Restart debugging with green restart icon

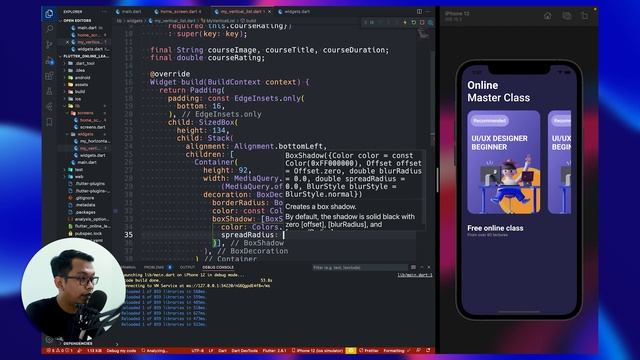click(x=413, y=22)
